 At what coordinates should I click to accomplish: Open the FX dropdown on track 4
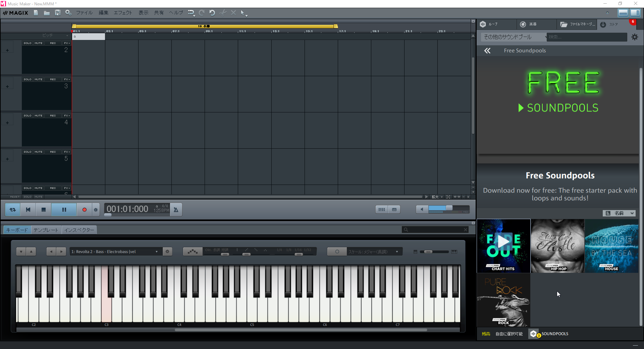(67, 115)
